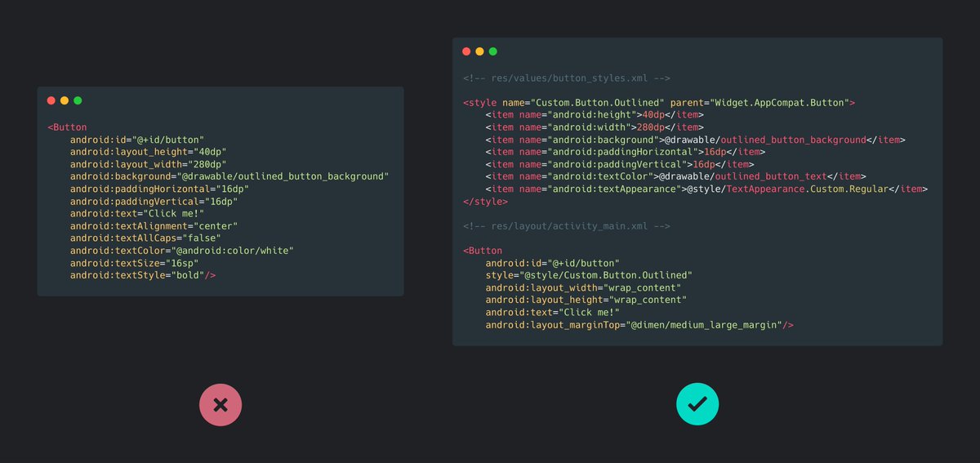Viewport: 980px width, 463px height.
Task: Click android:paddingVertical="16dp" in the left window
Action: (x=154, y=201)
